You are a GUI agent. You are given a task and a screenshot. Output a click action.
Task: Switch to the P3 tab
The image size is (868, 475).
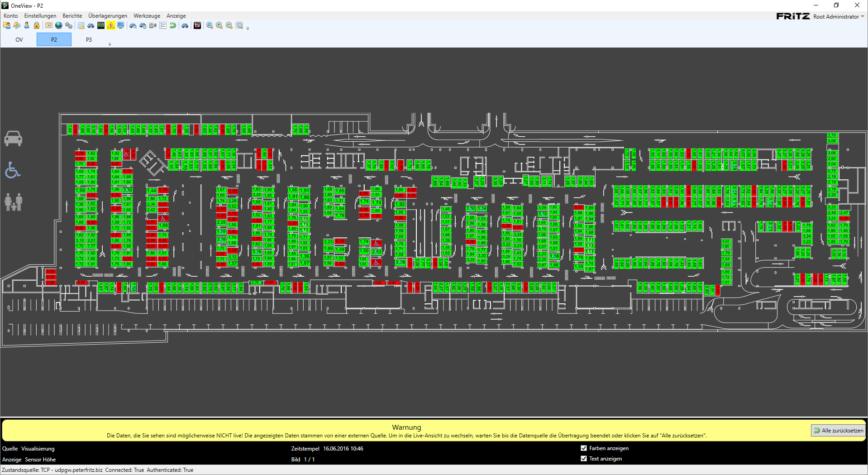pyautogui.click(x=89, y=39)
